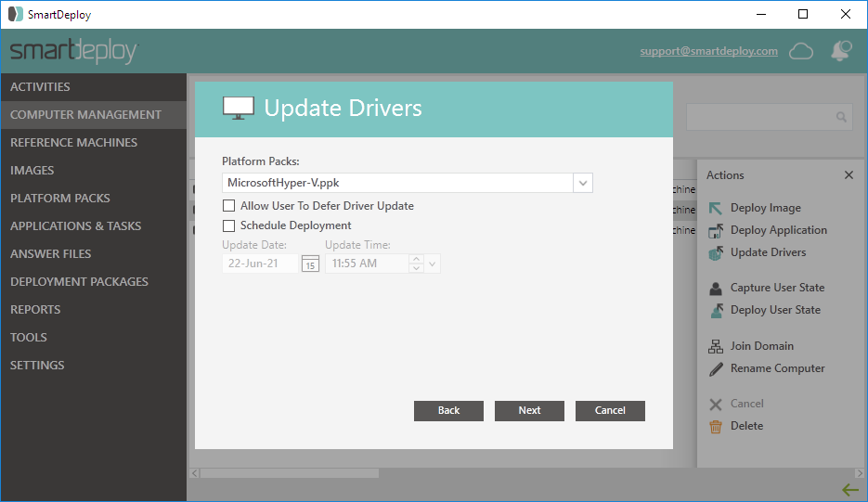Open Answer Files section

(x=94, y=253)
